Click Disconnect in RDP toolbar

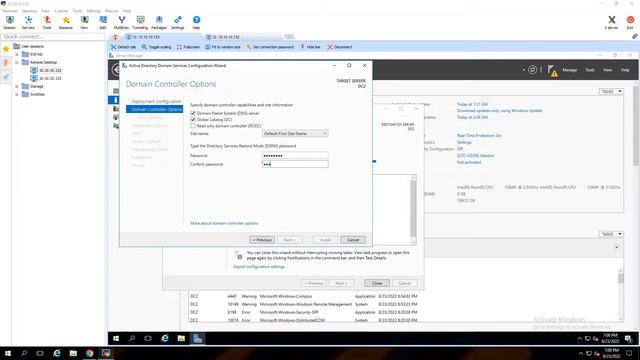coord(340,47)
